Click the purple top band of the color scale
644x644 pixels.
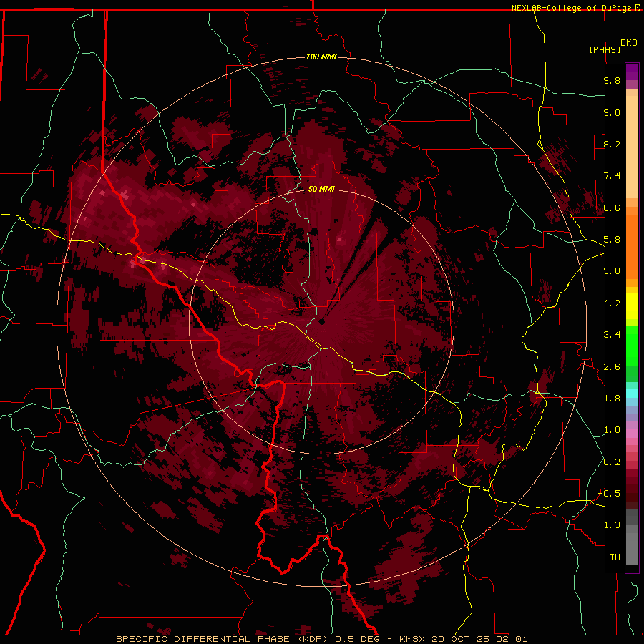point(632,72)
